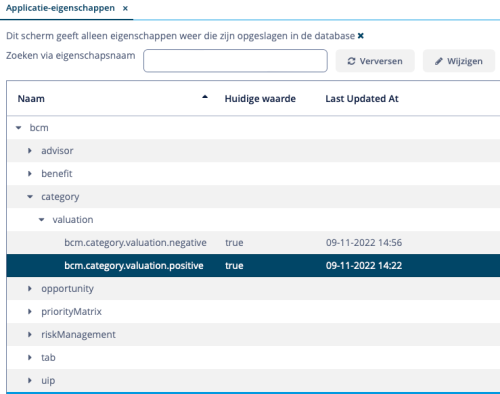The width and height of the screenshot is (500, 394).
Task: Expand the opportunity node
Action: (30, 289)
